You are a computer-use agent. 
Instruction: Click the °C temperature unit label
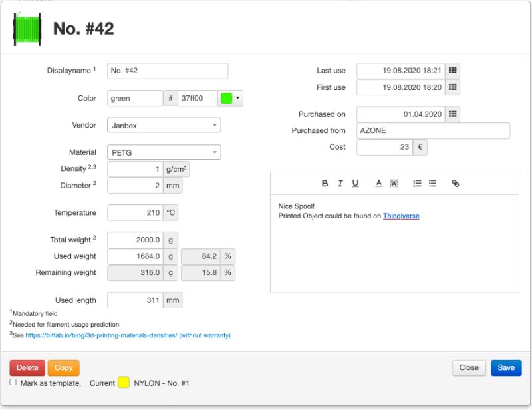coord(171,212)
